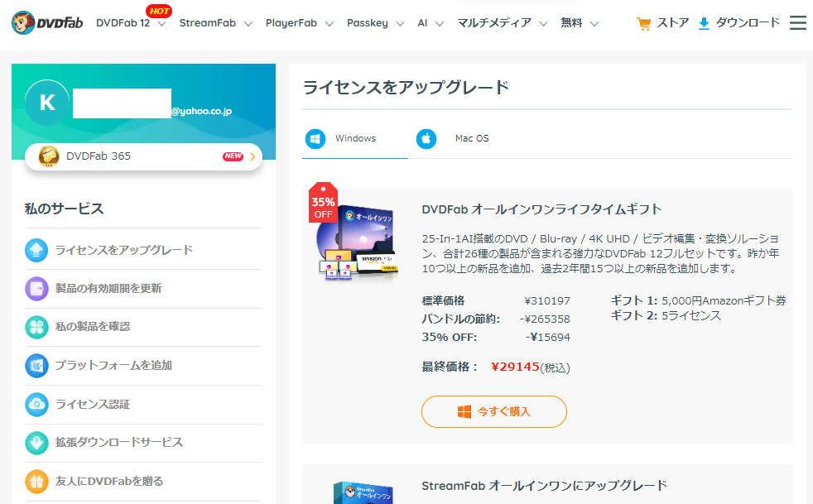Open the DVDFab 365 orange arrow
813x504 pixels.
253,156
